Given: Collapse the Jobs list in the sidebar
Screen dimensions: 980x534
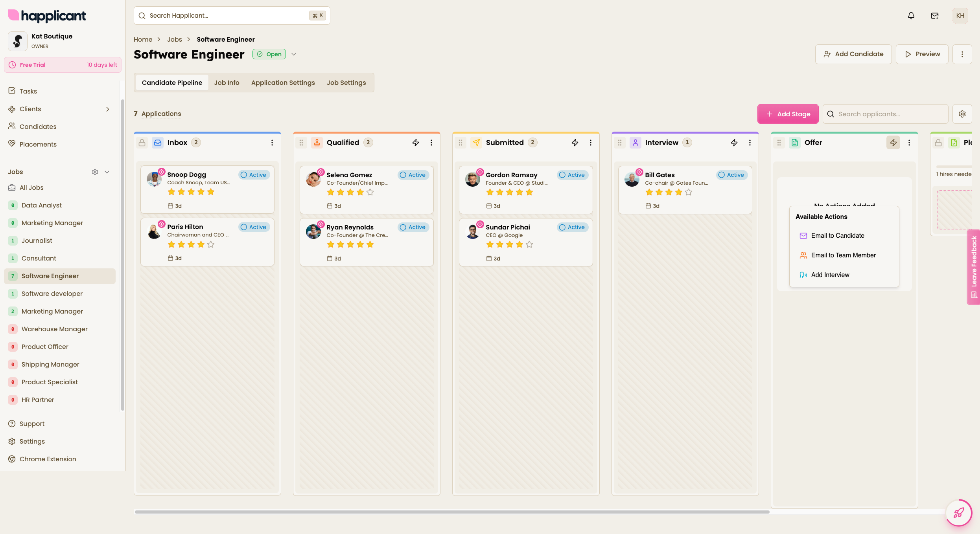Looking at the screenshot, I should [x=107, y=172].
